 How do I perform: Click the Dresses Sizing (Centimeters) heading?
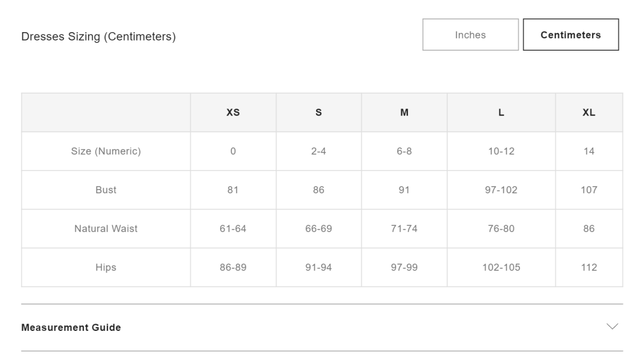(98, 36)
